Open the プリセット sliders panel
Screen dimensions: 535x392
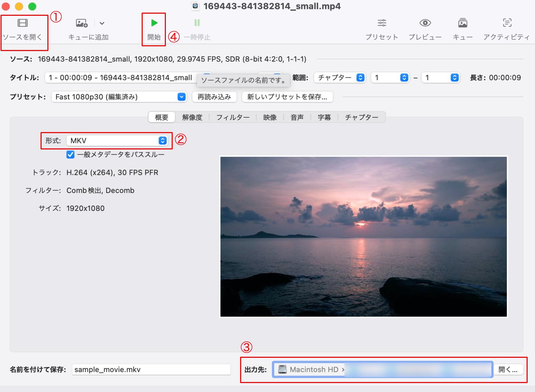(x=382, y=23)
